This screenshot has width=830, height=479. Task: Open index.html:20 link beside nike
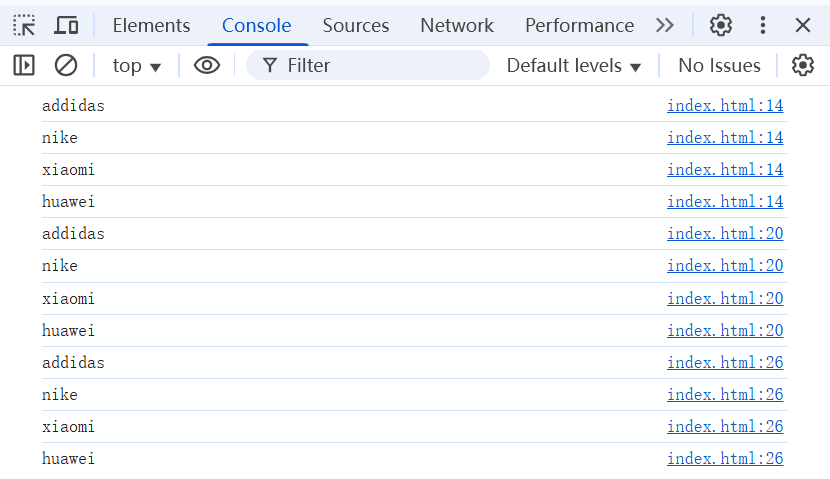pyautogui.click(x=725, y=266)
